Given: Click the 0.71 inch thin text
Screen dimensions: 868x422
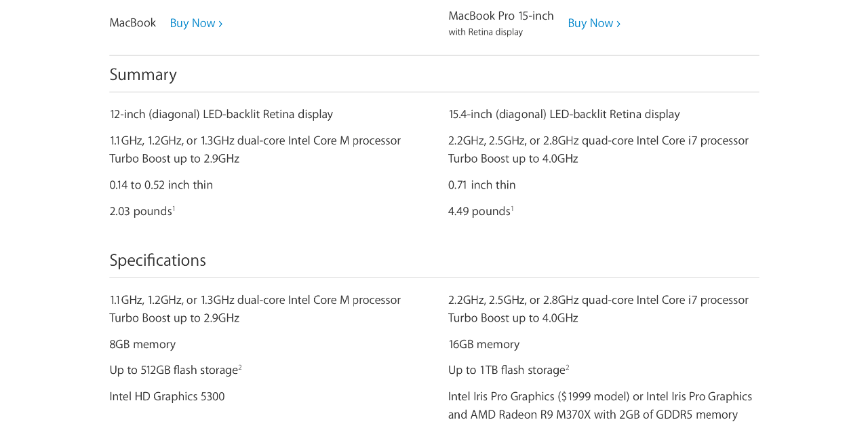Looking at the screenshot, I should (x=482, y=185).
